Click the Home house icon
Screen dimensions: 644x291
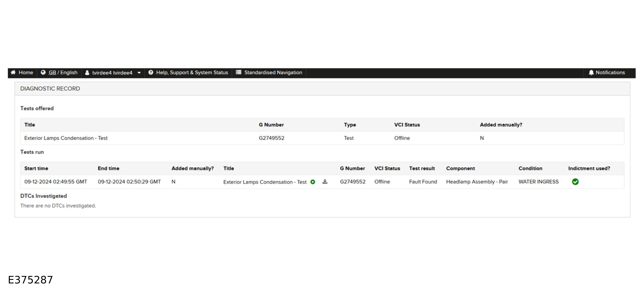coord(13,72)
